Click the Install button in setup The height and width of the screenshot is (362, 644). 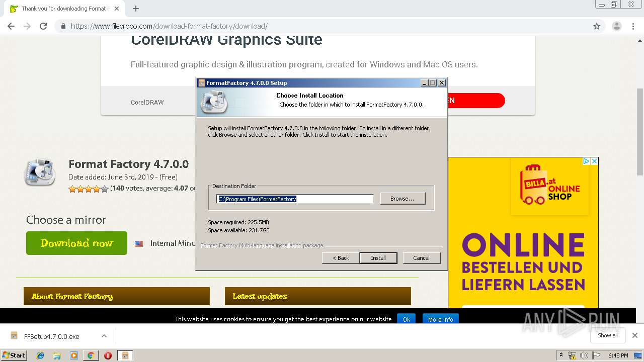(x=378, y=258)
